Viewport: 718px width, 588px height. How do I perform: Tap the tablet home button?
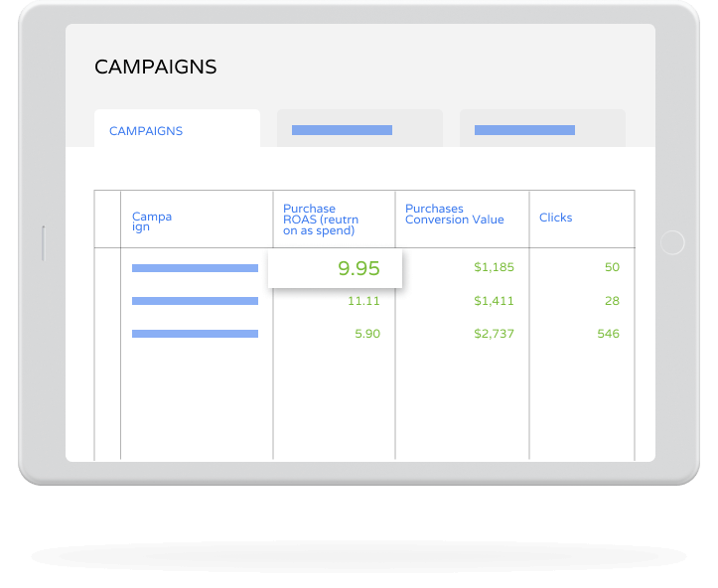pyautogui.click(x=672, y=242)
